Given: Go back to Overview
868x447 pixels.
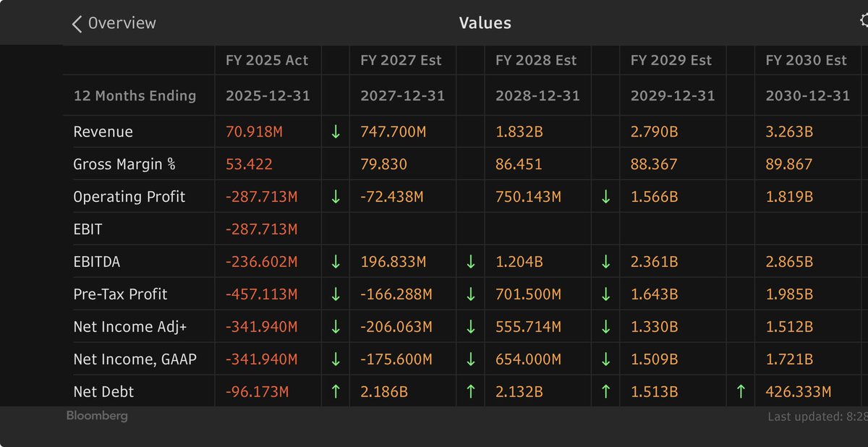Looking at the screenshot, I should coord(114,23).
